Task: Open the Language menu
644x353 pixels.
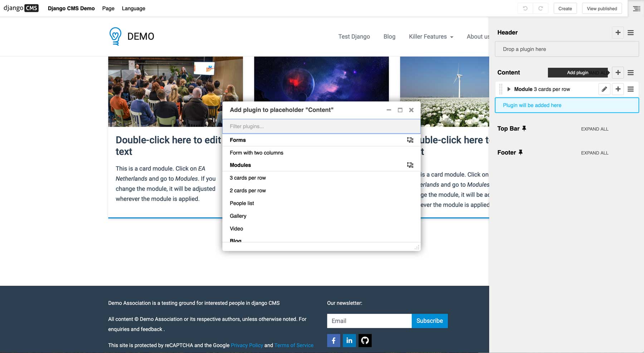Action: pyautogui.click(x=133, y=8)
